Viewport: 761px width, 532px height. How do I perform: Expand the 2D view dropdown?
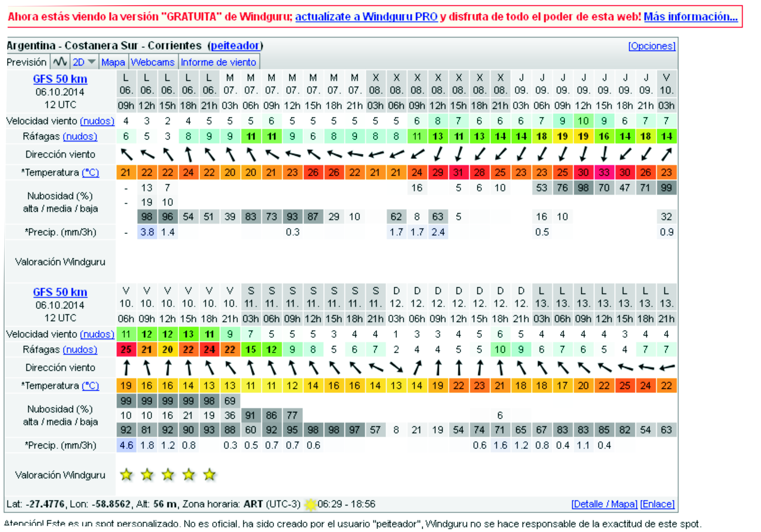pyautogui.click(x=84, y=62)
